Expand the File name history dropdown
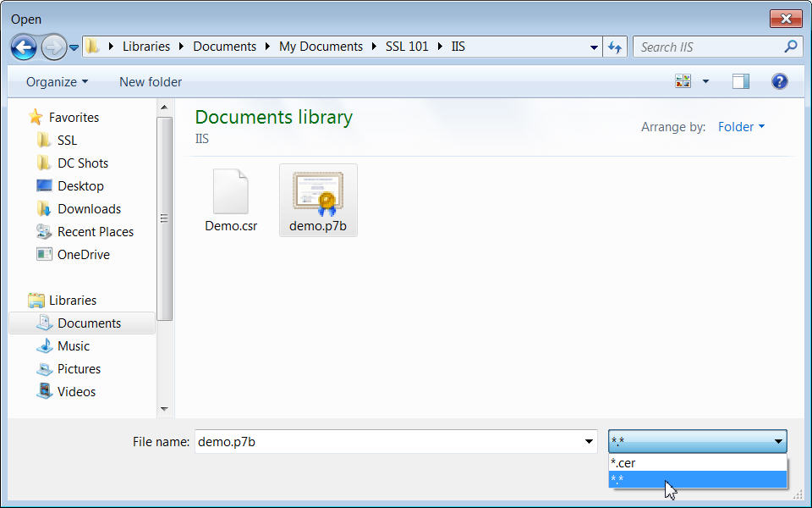The image size is (812, 508). click(x=590, y=441)
